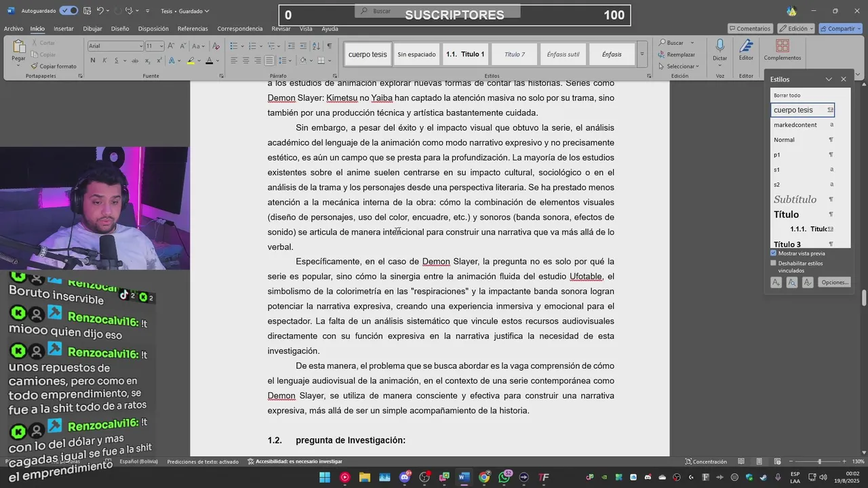Open the Nuevo estilo button in Estilos pane
This screenshot has width=868, height=488.
[x=776, y=283]
